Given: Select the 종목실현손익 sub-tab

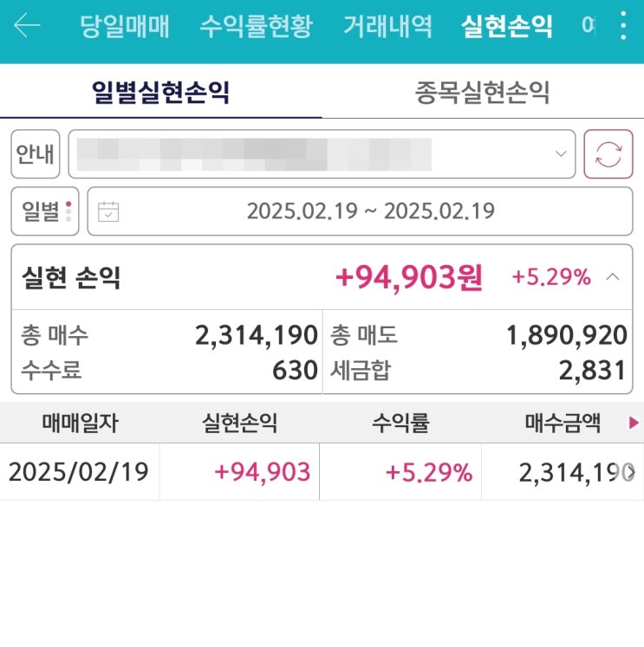Looking at the screenshot, I should [482, 92].
